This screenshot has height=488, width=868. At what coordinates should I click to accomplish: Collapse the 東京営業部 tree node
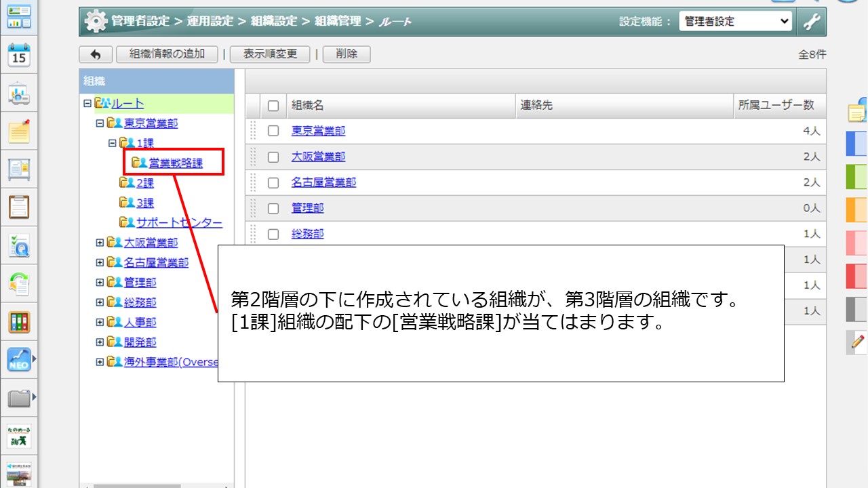[100, 123]
